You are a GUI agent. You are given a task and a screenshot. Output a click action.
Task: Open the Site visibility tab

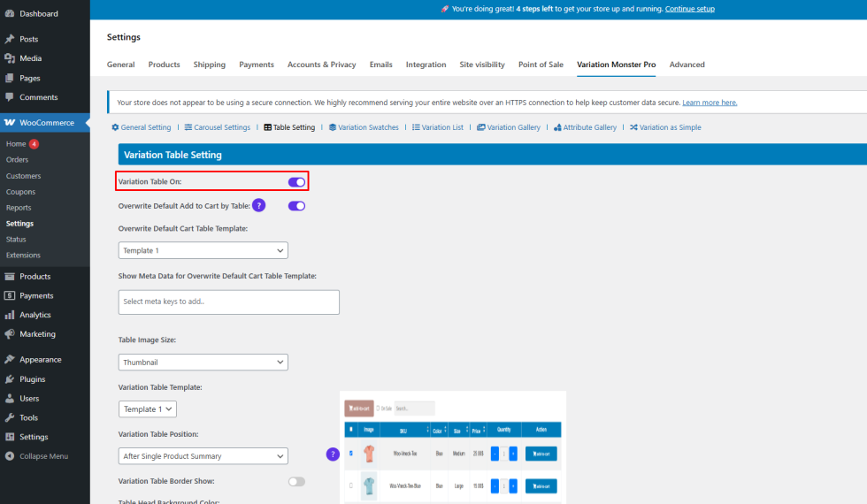tap(482, 65)
